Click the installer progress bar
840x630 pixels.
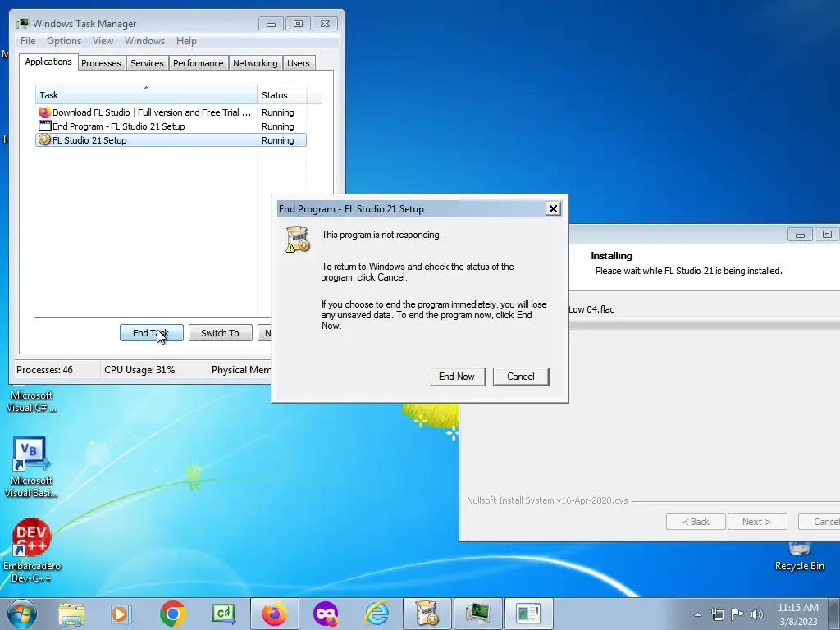[x=704, y=325]
